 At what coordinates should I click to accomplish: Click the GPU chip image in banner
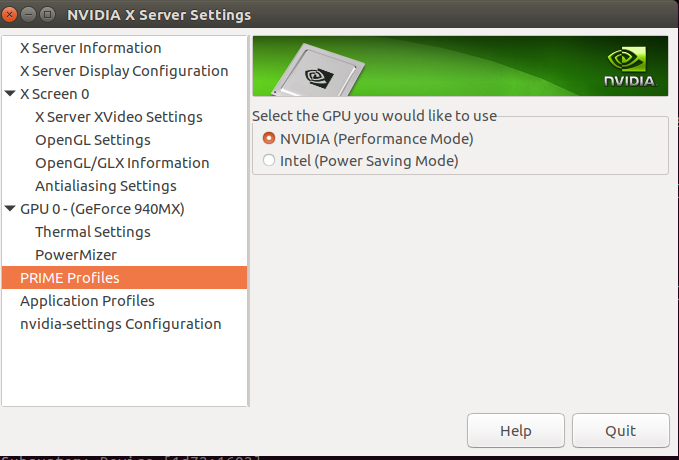pyautogui.click(x=318, y=71)
